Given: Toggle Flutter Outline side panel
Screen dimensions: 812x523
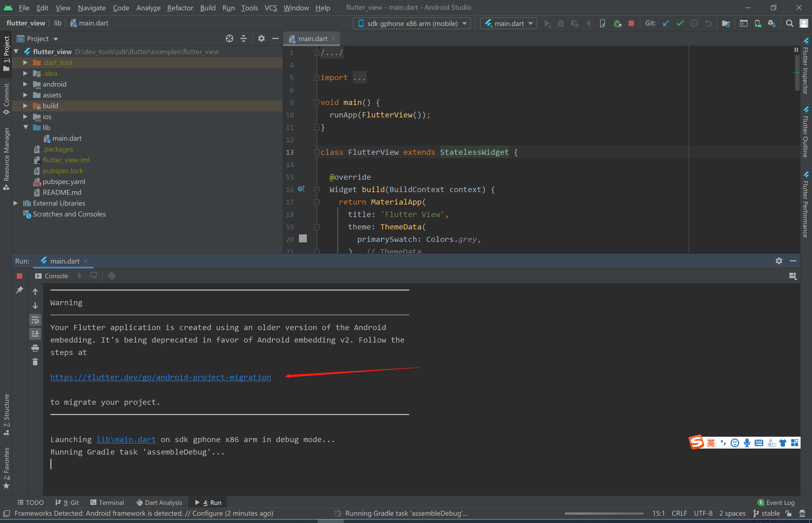Looking at the screenshot, I should [806, 132].
